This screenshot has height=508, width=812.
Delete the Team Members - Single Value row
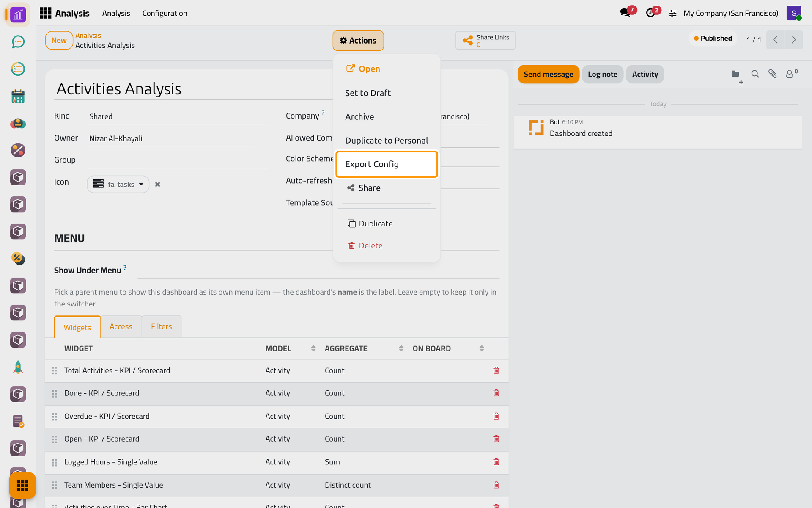[x=496, y=485]
